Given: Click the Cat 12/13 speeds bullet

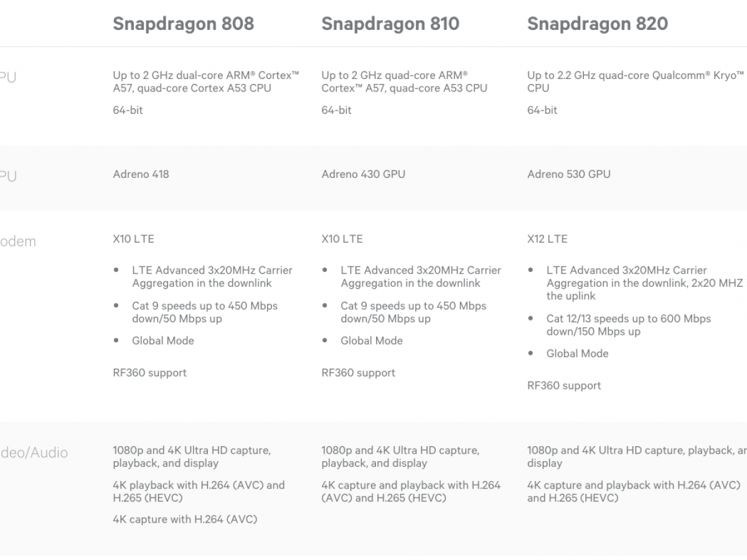Looking at the screenshot, I should tap(628, 325).
